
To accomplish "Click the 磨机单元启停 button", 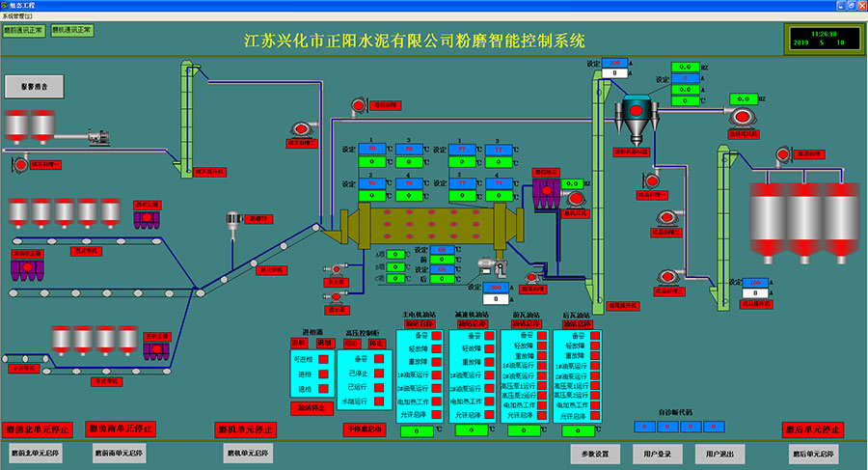I will (x=248, y=453).
